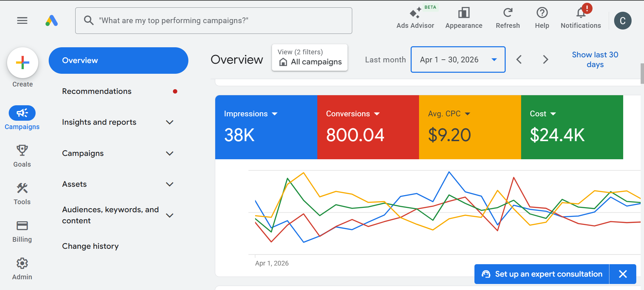Open Cost metric dropdown
Screen dimensions: 644x290
coord(553,114)
